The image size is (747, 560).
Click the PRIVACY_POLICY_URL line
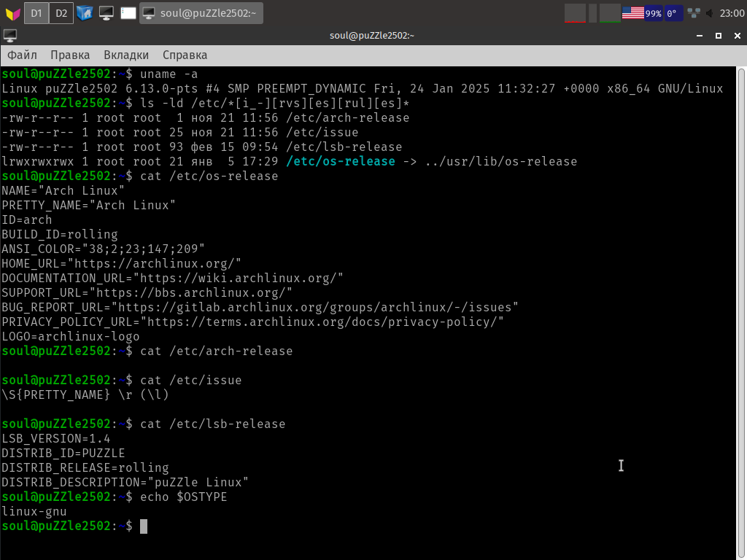(253, 322)
